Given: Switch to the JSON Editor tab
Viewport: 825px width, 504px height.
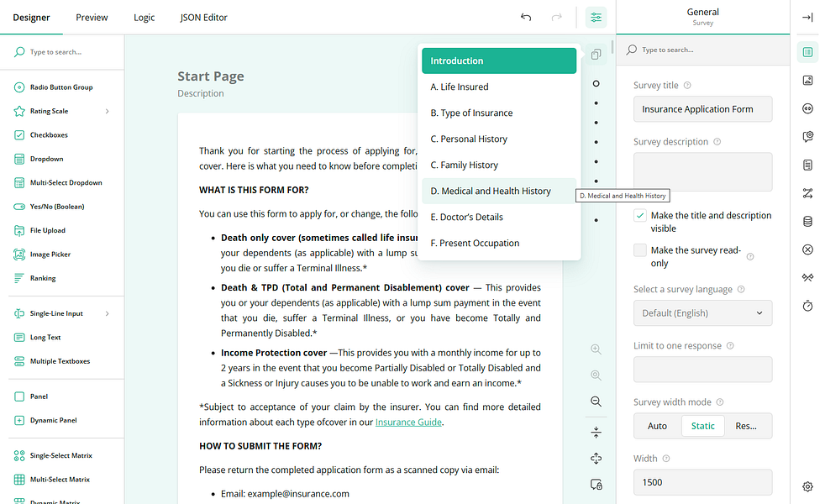Looking at the screenshot, I should pos(203,18).
